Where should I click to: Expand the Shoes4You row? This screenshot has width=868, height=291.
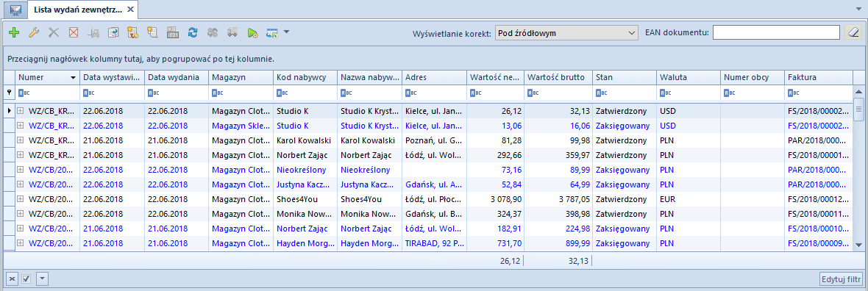point(21,198)
